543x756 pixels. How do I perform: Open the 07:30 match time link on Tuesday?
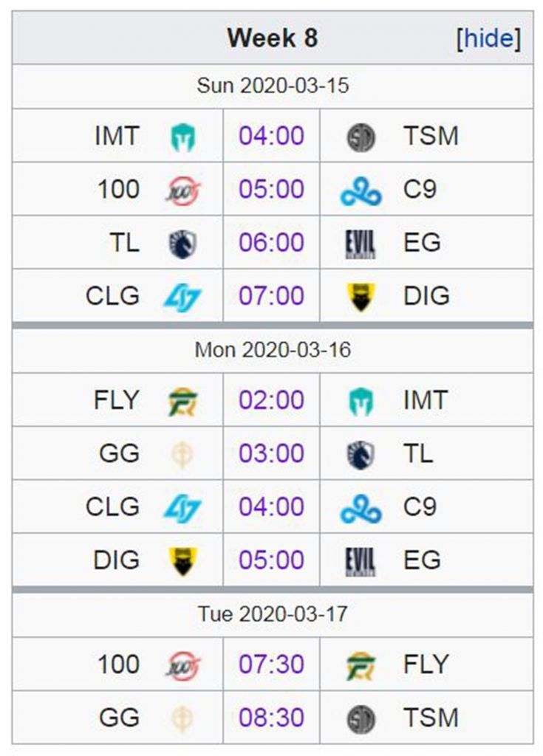271,664
